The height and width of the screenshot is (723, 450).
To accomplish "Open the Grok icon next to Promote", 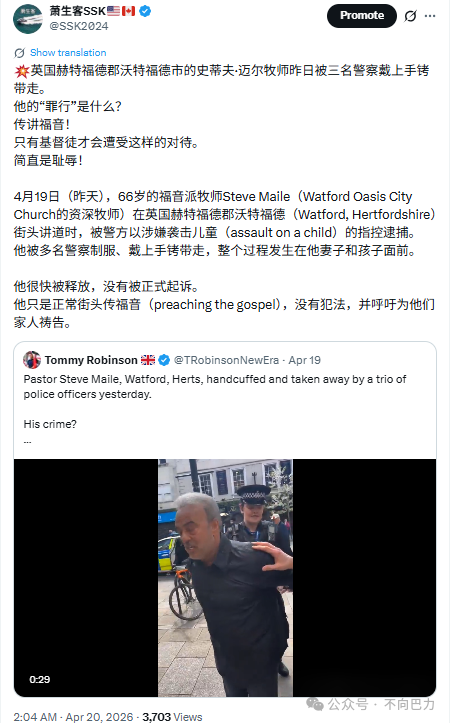I will 410,16.
